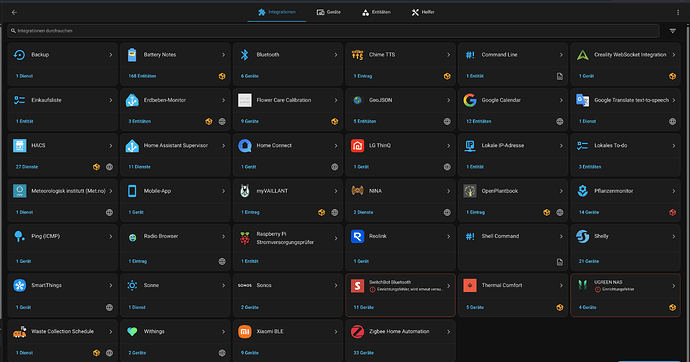This screenshot has height=362, width=690.
Task: Click the custom integration badge on Battery Notes
Action: [222, 76]
